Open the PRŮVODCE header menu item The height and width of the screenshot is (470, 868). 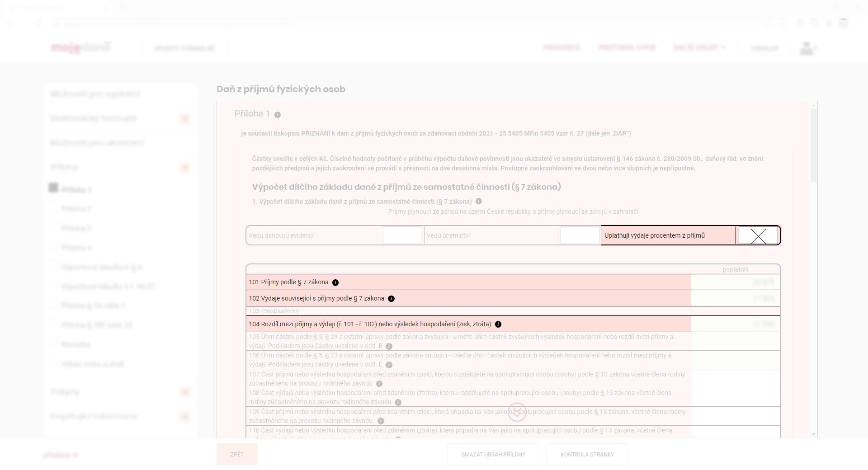[561, 47]
